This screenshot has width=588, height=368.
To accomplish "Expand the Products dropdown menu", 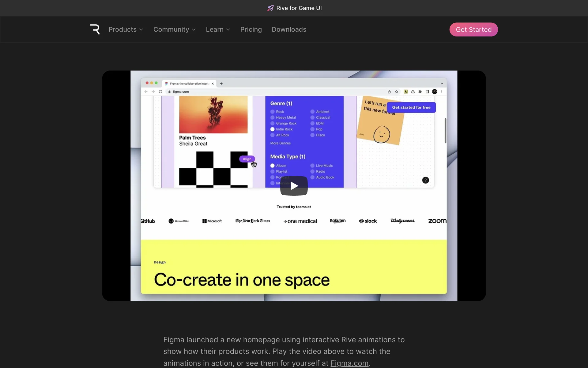I will 126,29.
